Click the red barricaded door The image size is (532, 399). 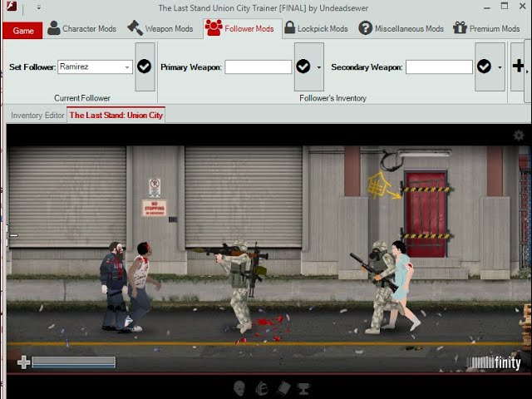coord(426,214)
